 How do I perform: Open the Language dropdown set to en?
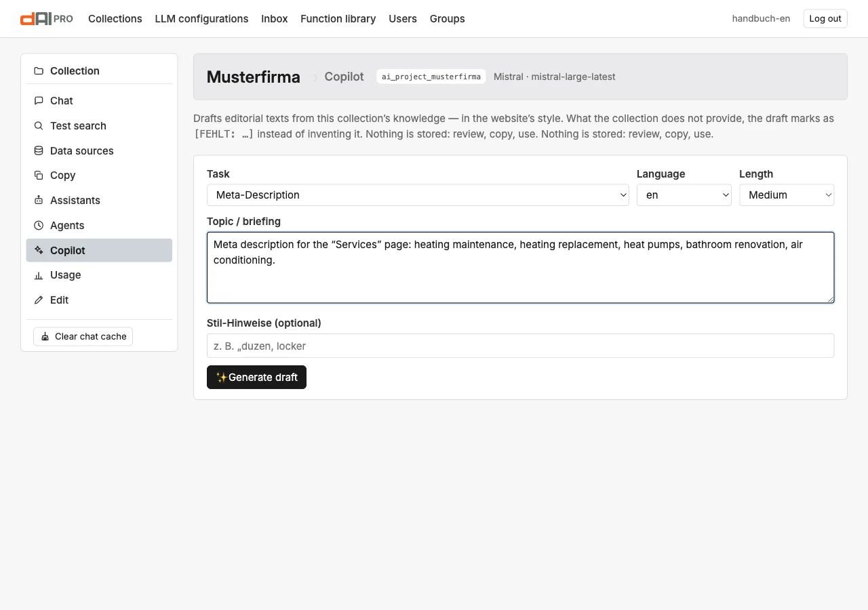[x=684, y=195]
